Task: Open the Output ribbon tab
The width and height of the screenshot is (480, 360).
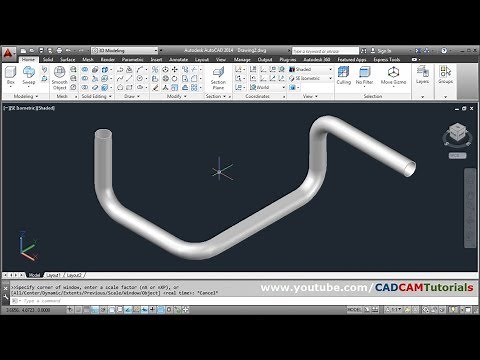Action: point(265,60)
